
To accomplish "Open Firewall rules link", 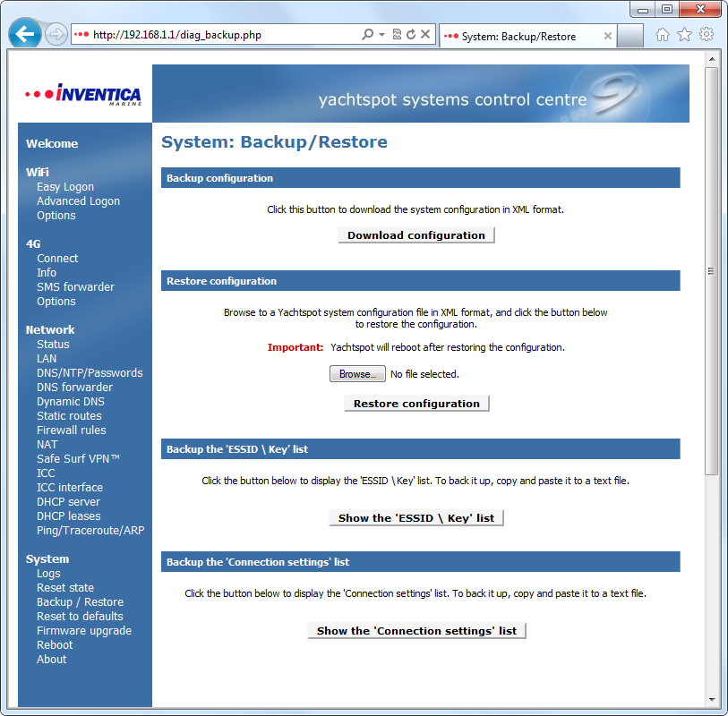I will (72, 430).
